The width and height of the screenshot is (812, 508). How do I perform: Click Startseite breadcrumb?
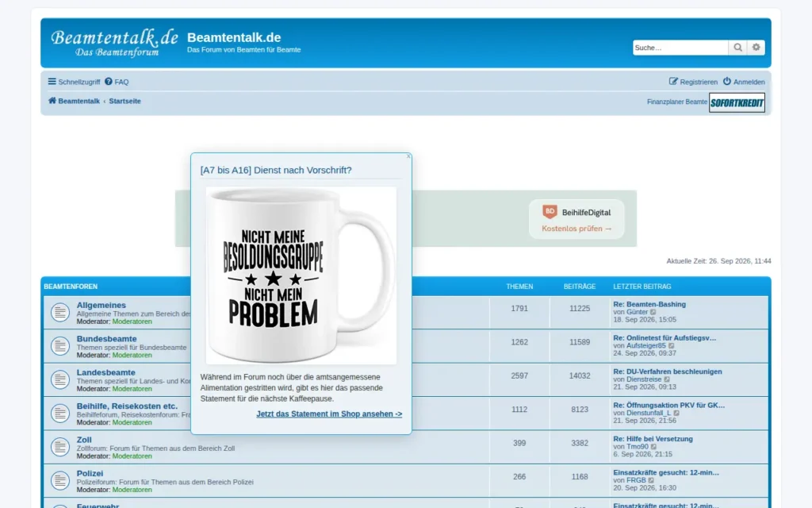[124, 101]
